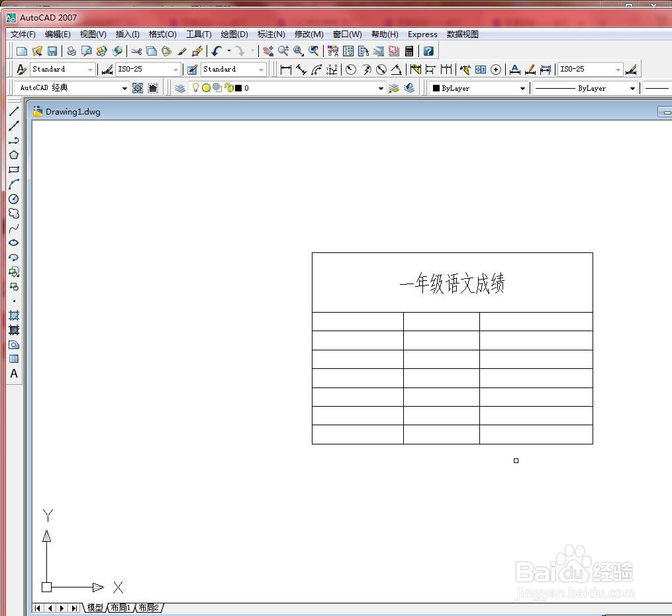Select the Angular dimension tool
Screen dimensions: 672x616
(x=397, y=70)
